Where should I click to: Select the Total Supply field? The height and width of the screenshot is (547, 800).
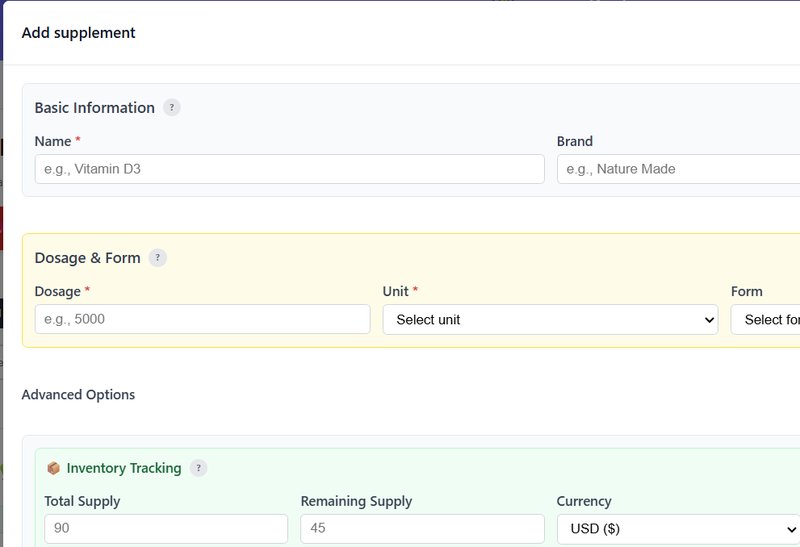pos(166,528)
